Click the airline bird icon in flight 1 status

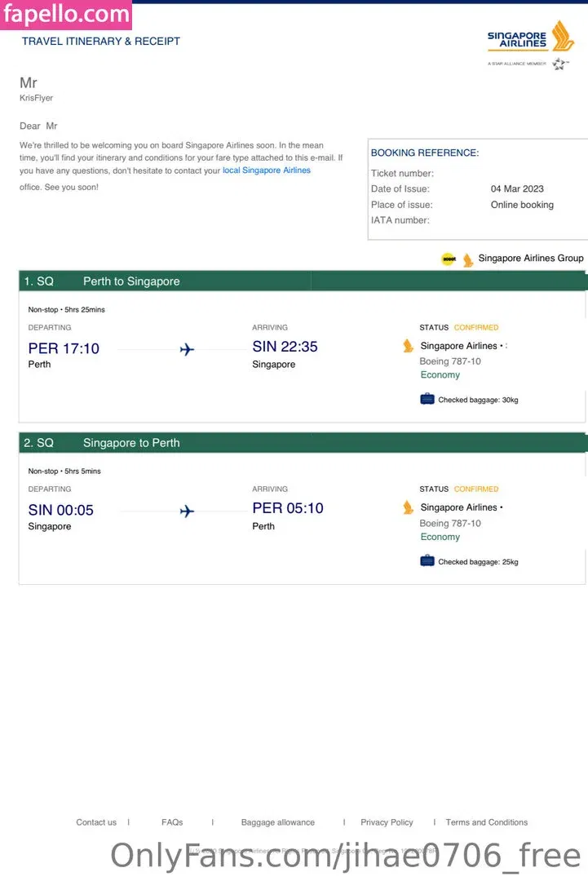tap(409, 346)
